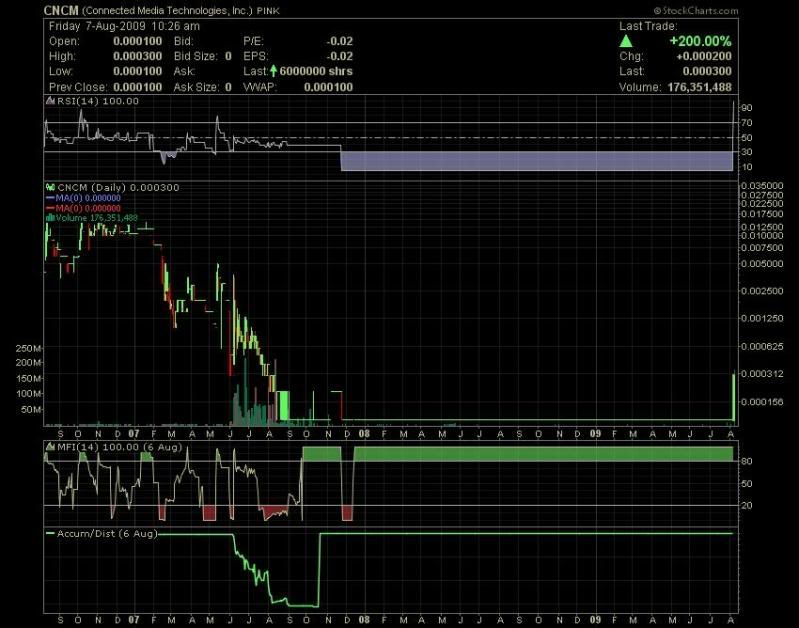Click the green Accum/Dist legend line marker
The height and width of the screenshot is (628, 799).
[x=50, y=534]
